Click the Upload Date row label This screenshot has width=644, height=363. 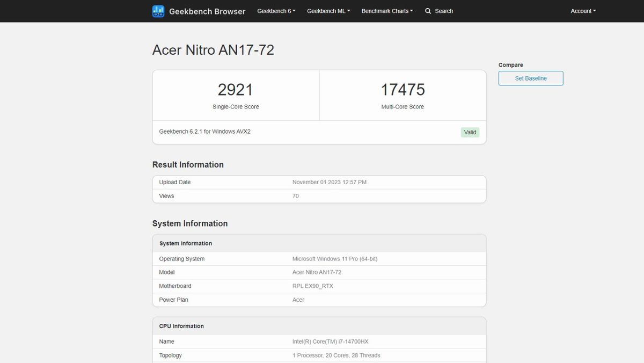pyautogui.click(x=175, y=183)
